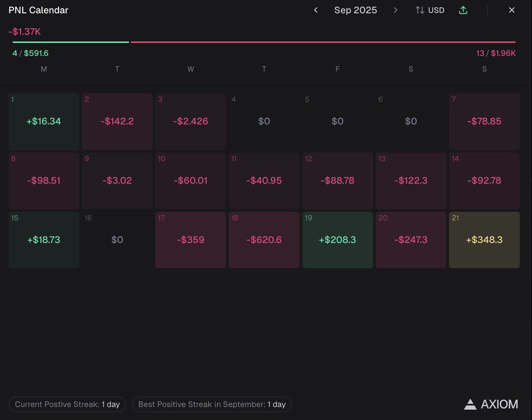This screenshot has height=420, width=532.
Task: Select day 12 cell with -$88.78
Action: click(x=337, y=181)
